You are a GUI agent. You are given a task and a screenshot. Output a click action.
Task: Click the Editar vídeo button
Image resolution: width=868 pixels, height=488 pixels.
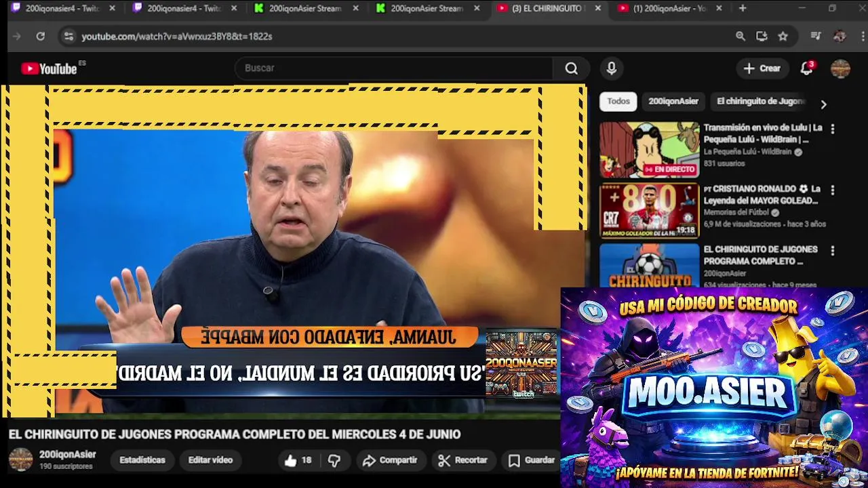click(210, 460)
